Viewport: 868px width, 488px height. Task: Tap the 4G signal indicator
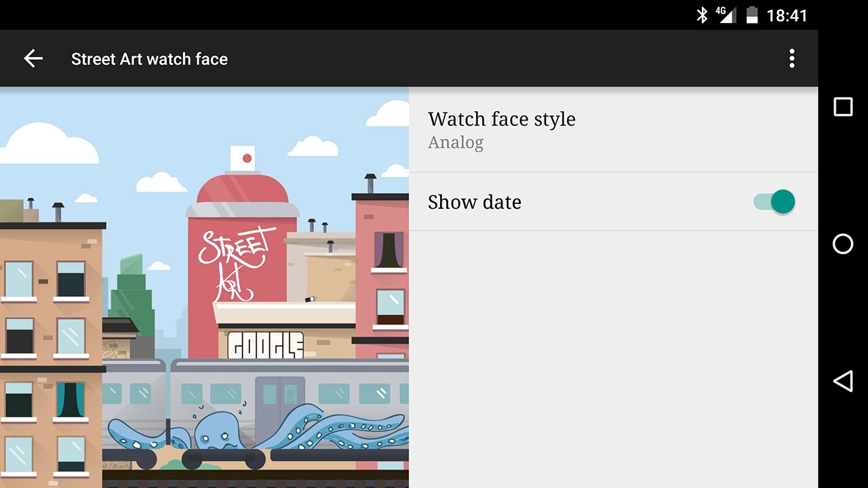pos(725,15)
